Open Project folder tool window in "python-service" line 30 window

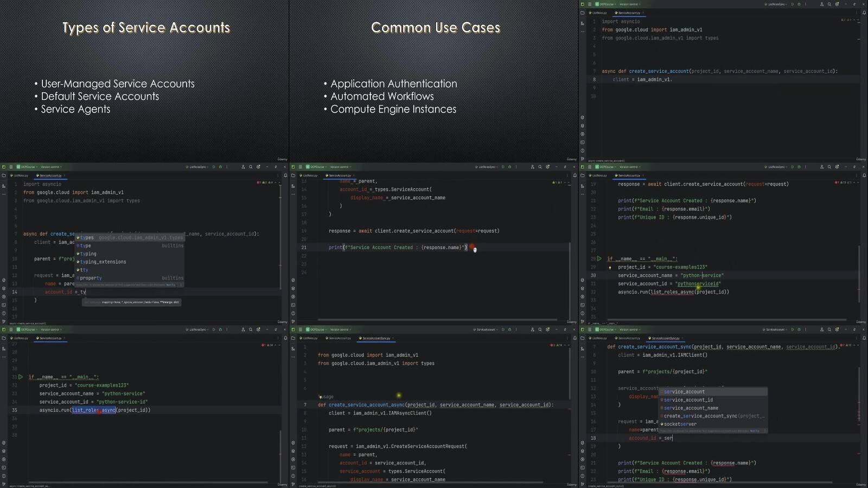582,175
